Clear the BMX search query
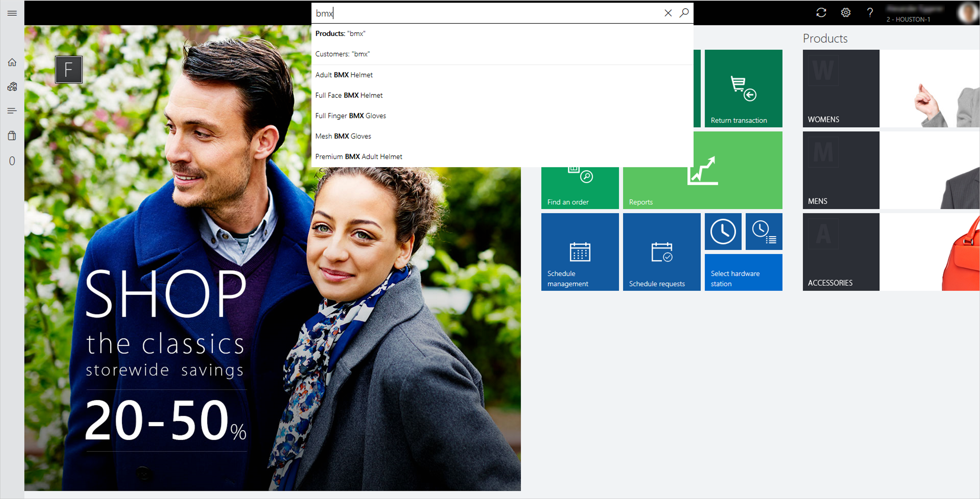Screen dimensions: 980x499 (x=668, y=13)
